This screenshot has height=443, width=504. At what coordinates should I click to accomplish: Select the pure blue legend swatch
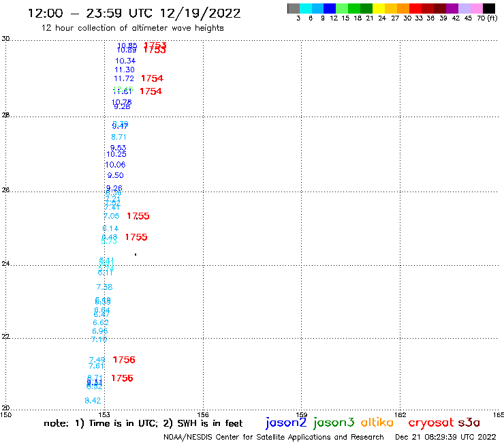pyautogui.click(x=330, y=8)
